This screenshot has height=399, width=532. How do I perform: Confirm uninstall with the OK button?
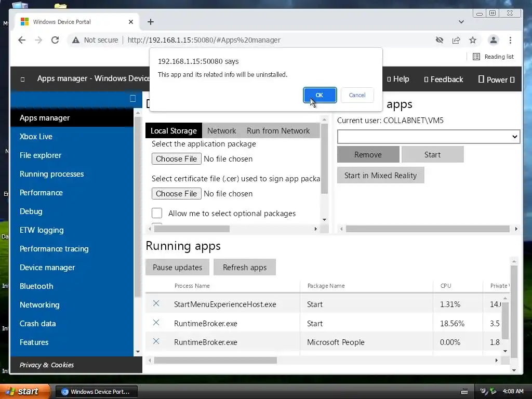pos(320,95)
